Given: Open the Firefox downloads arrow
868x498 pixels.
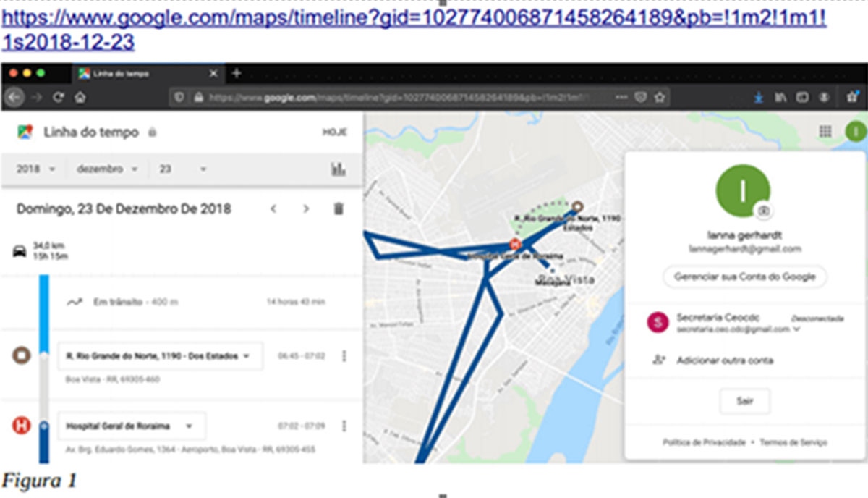Looking at the screenshot, I should [x=758, y=97].
